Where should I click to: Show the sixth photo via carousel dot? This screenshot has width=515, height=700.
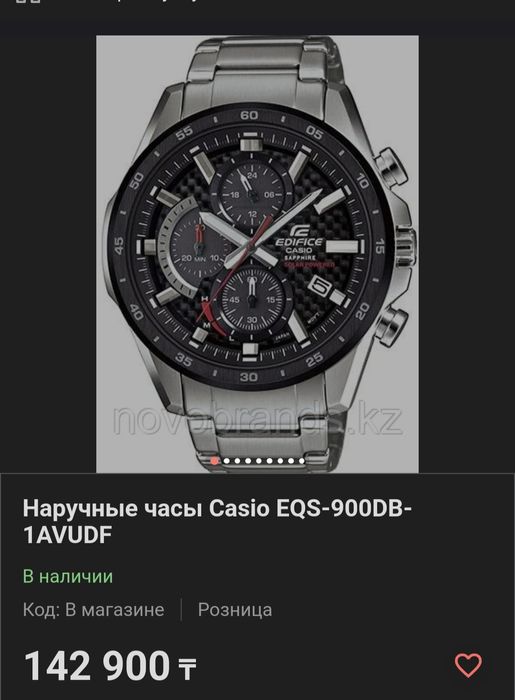(x=270, y=461)
